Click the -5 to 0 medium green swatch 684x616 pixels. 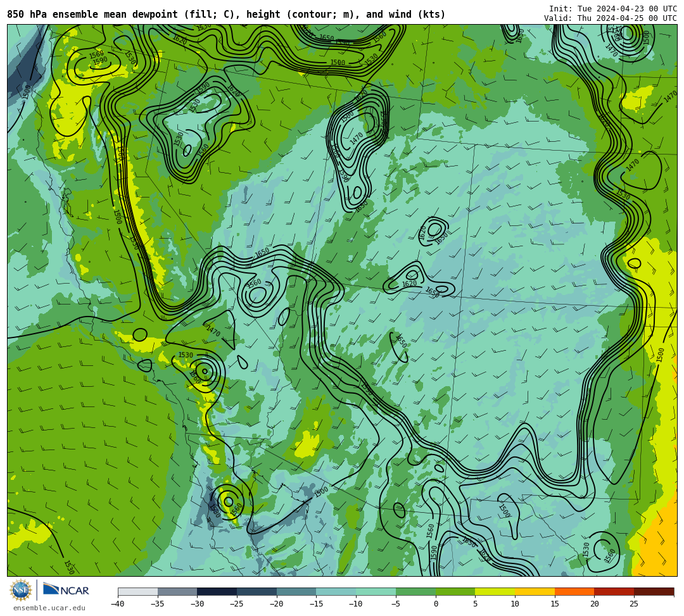[x=415, y=591]
